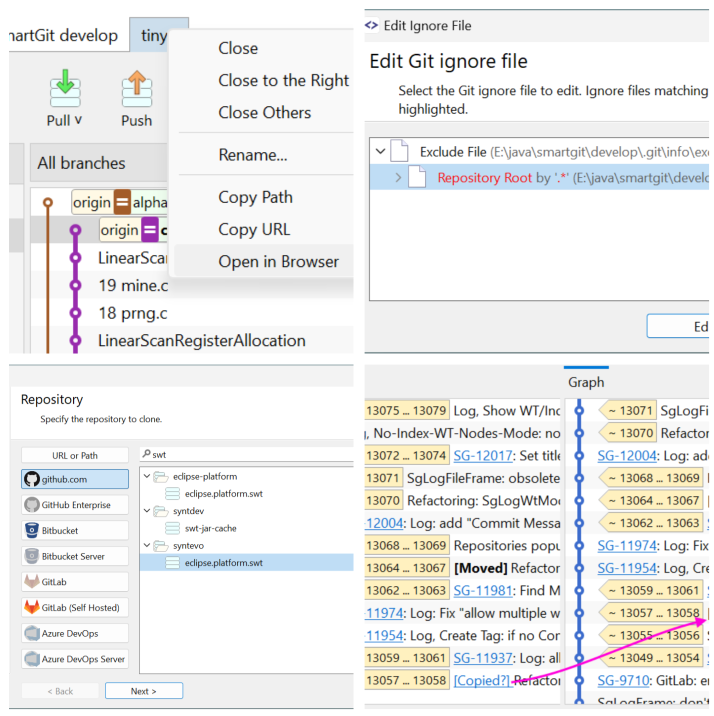Select GitLab (Self Hosted) provider

point(75,607)
